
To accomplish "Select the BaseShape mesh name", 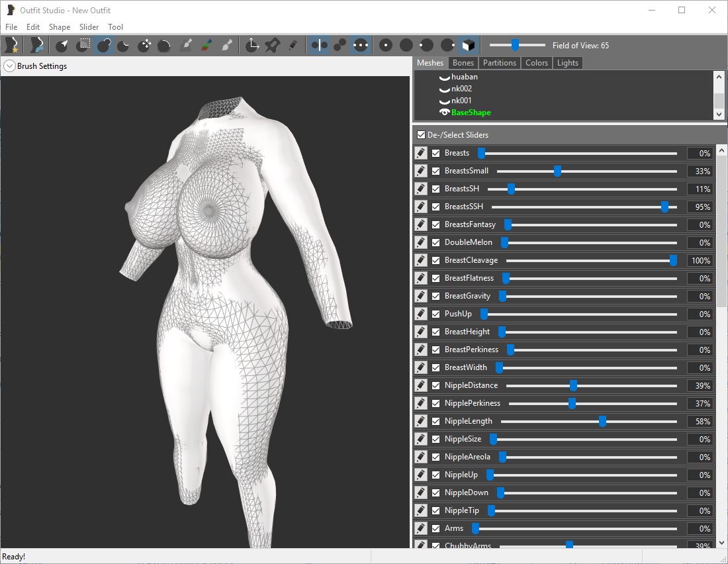I will [x=471, y=113].
